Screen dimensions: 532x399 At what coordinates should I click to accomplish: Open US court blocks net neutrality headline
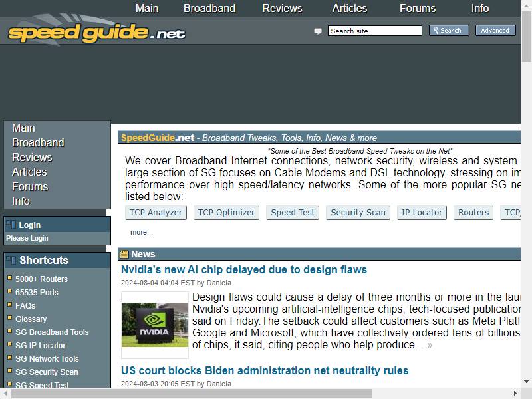[x=265, y=370]
